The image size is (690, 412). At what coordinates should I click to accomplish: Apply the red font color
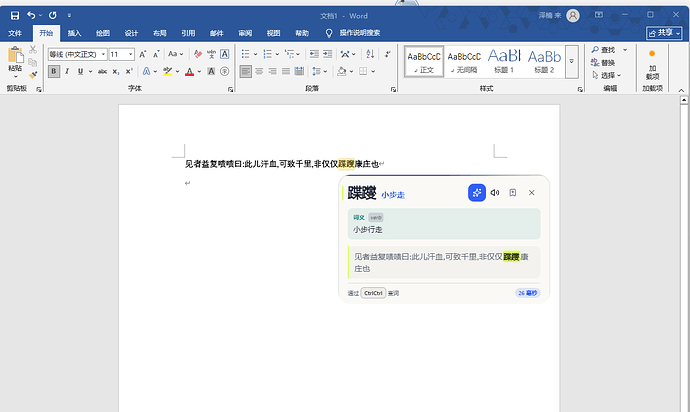click(x=189, y=71)
